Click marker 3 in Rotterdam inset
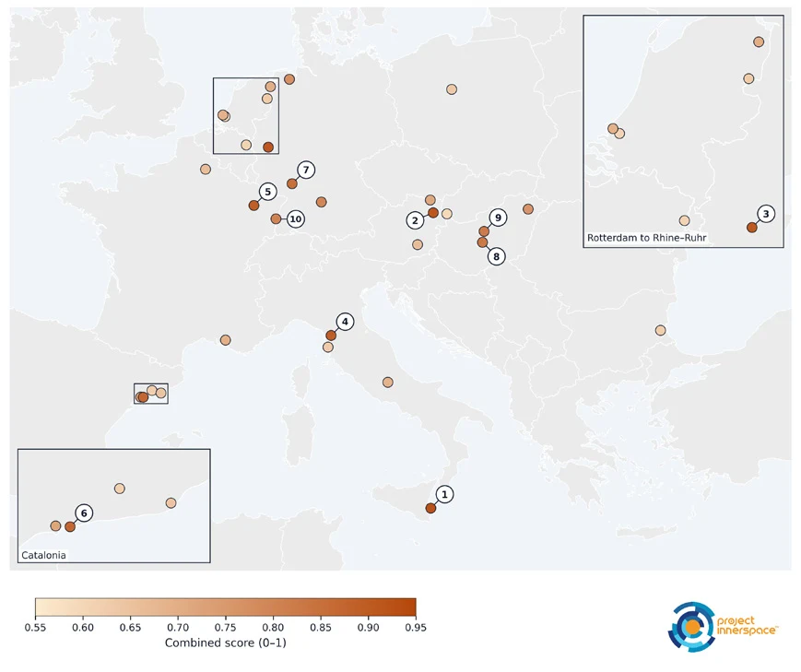Image resolution: width=801 pixels, height=672 pixels. coord(766,214)
